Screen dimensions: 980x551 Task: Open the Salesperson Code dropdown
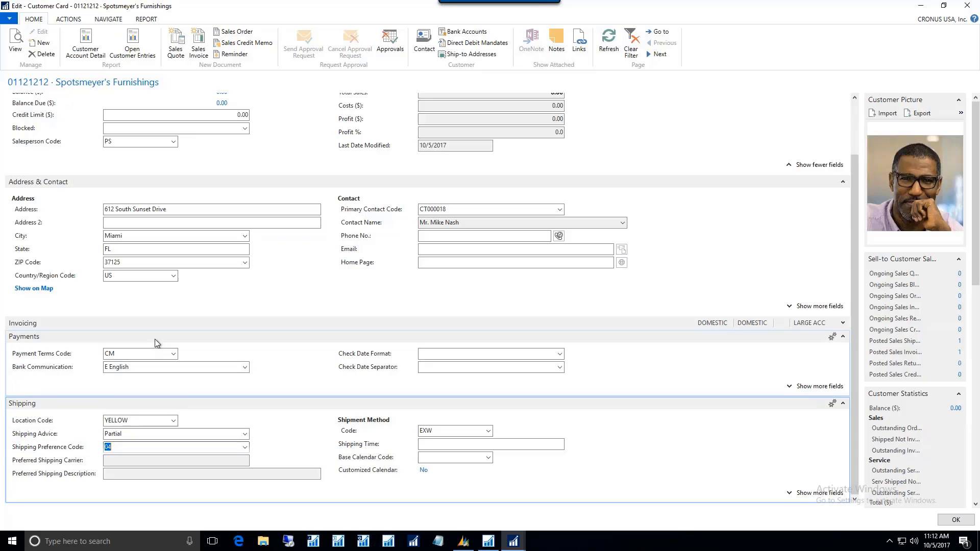pos(173,141)
